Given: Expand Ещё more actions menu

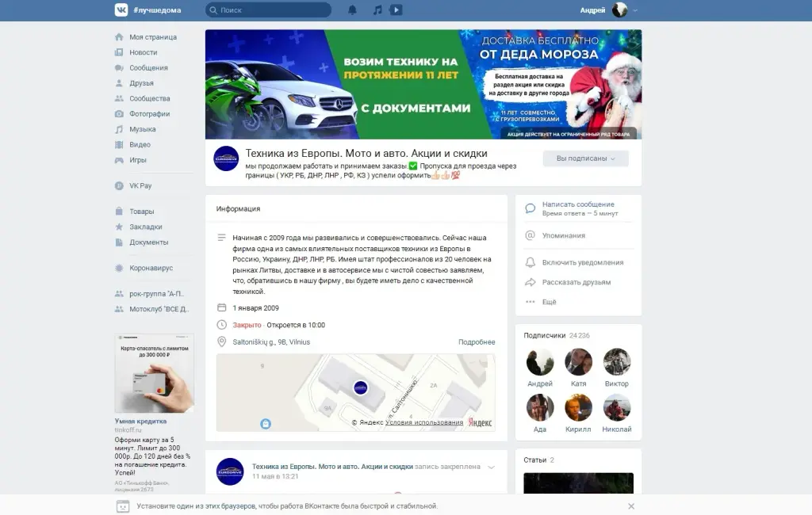Looking at the screenshot, I should pyautogui.click(x=549, y=302).
